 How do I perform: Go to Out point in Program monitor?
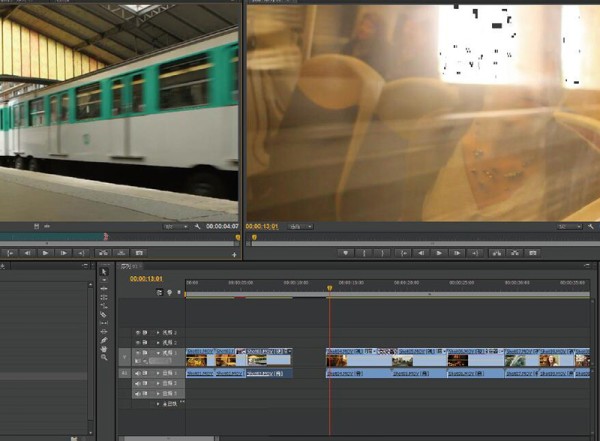[x=475, y=253]
